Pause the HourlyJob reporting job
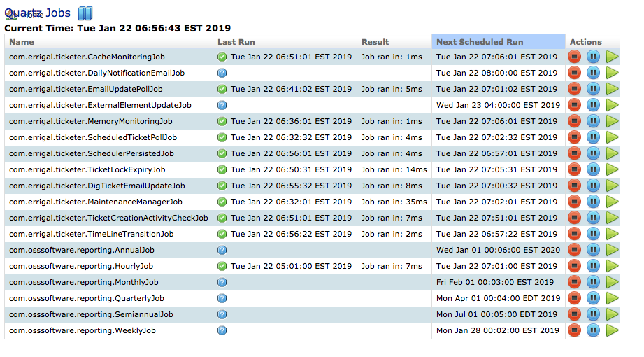 pos(593,266)
